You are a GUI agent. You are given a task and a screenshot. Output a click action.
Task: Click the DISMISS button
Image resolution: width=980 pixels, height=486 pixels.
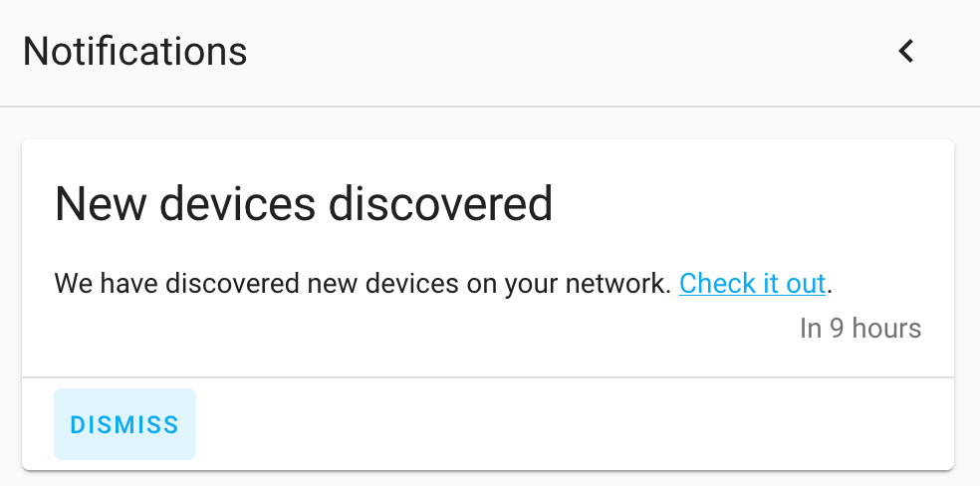(125, 425)
